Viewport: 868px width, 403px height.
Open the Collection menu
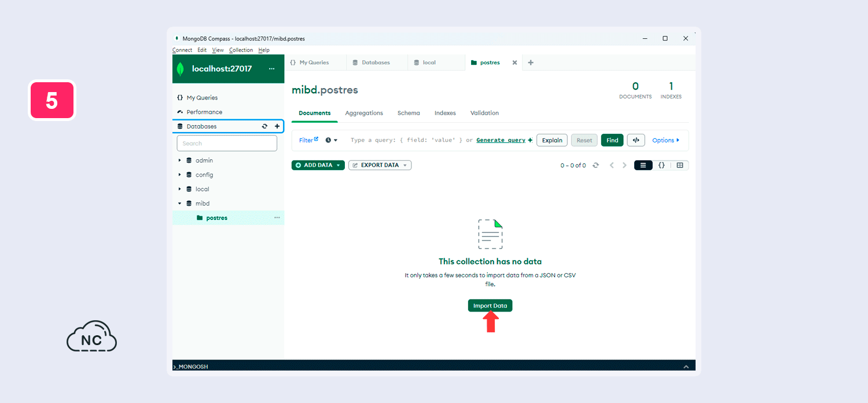(x=241, y=50)
